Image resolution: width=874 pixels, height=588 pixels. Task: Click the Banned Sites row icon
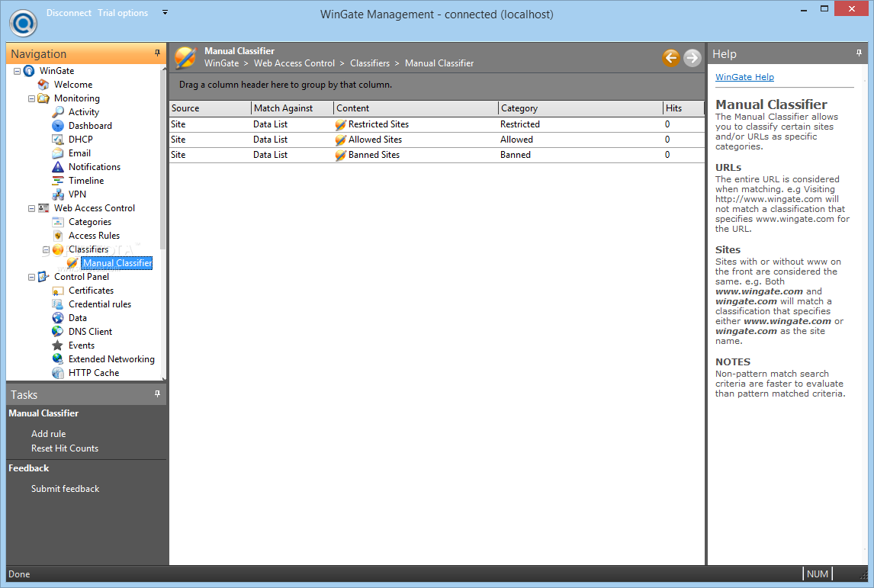341,156
